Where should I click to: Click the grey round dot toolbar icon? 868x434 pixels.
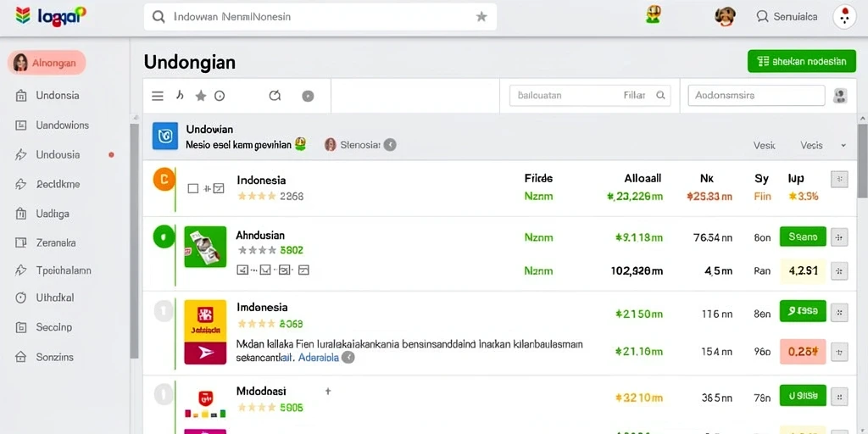(x=308, y=96)
